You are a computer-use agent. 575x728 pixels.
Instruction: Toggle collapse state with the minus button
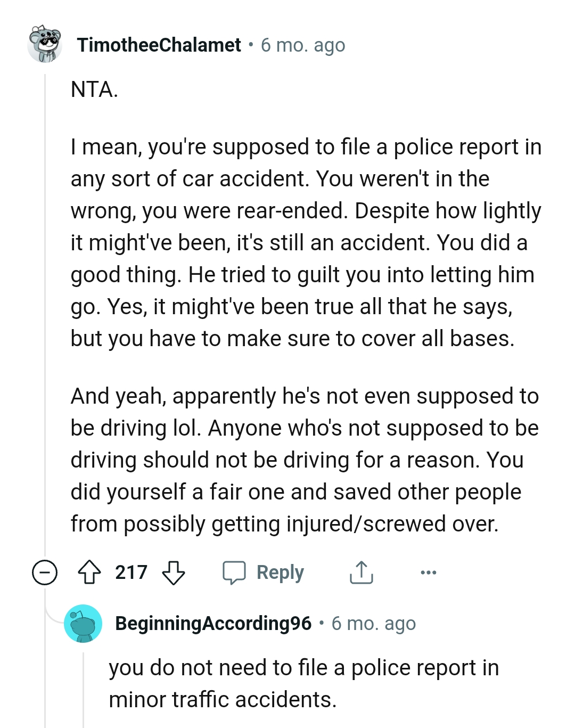(45, 572)
